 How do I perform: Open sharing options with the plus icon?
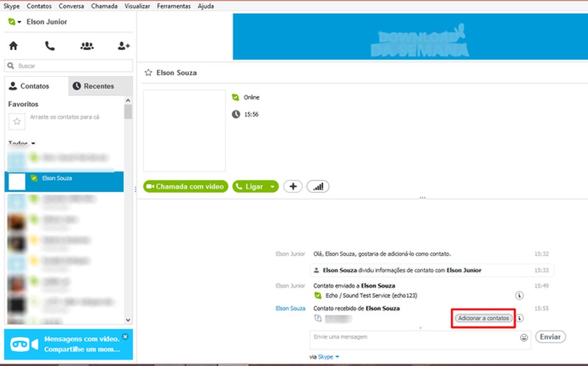(x=293, y=186)
